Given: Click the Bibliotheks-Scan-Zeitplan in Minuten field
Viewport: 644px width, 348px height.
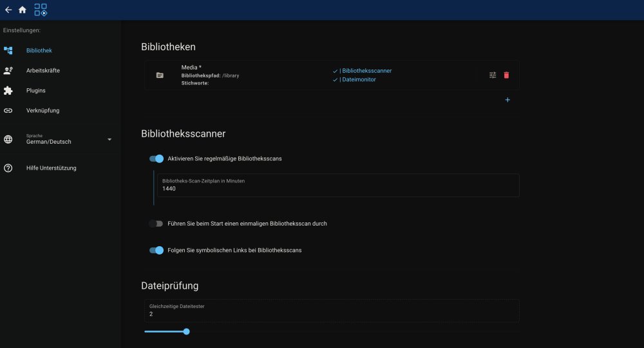Looking at the screenshot, I should tap(338, 186).
